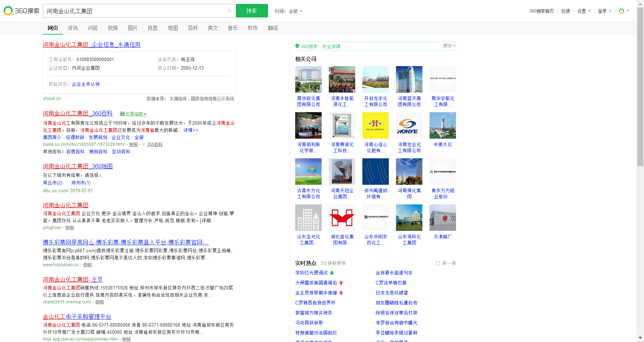This screenshot has height=342, width=644.
Task: Click the 天津碱厂 thumbnail
Action: click(443, 218)
